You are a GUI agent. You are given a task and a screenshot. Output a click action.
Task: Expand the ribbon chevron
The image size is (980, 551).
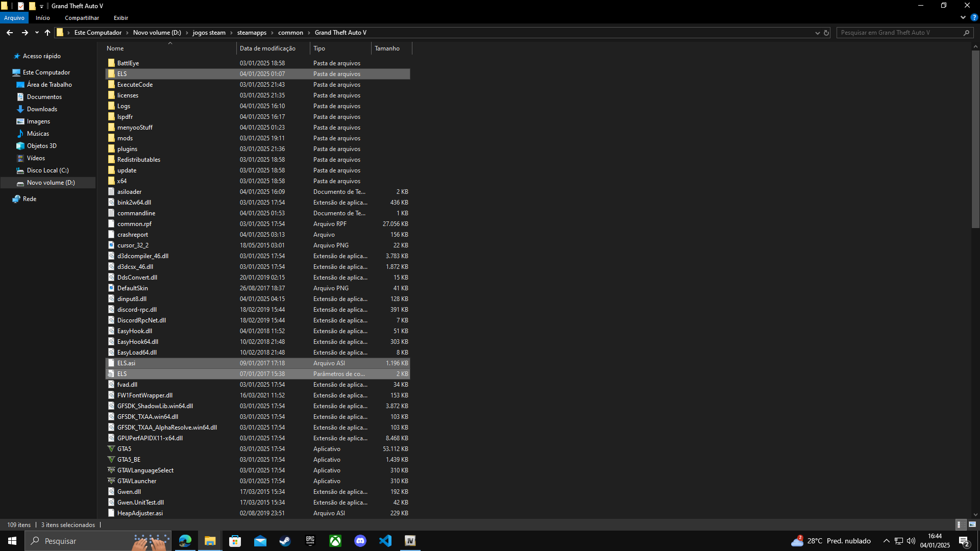tap(963, 17)
